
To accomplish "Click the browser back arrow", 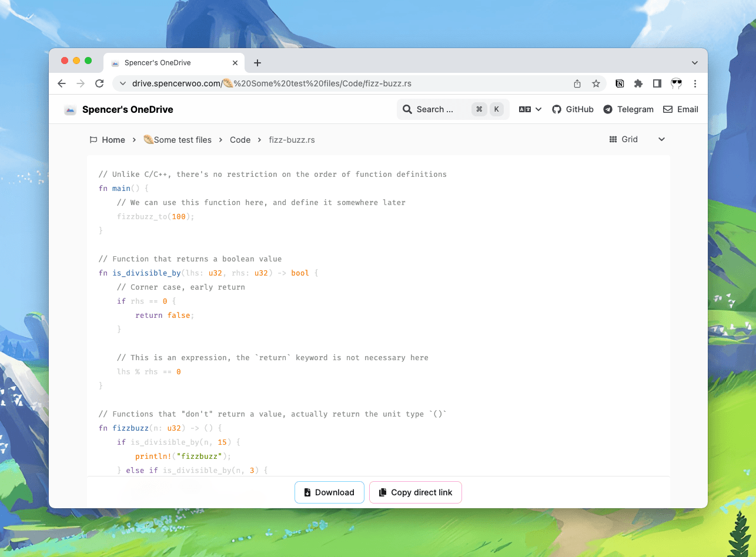I will tap(61, 83).
